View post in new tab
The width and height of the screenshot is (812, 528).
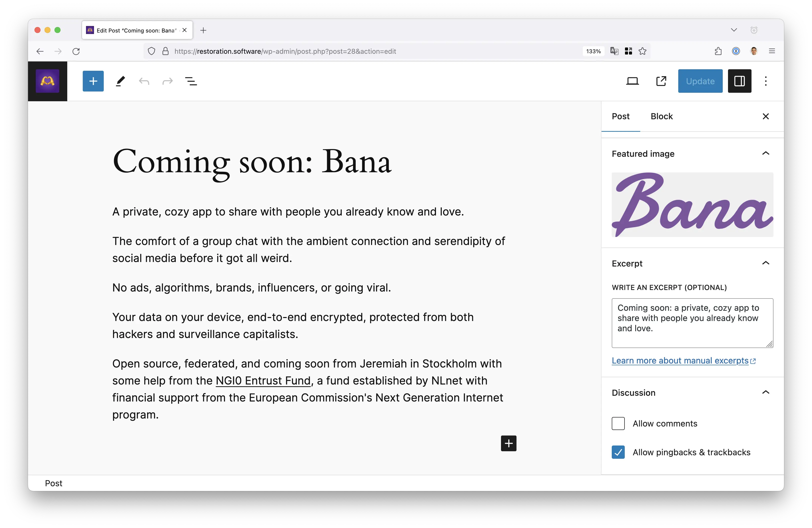click(661, 81)
